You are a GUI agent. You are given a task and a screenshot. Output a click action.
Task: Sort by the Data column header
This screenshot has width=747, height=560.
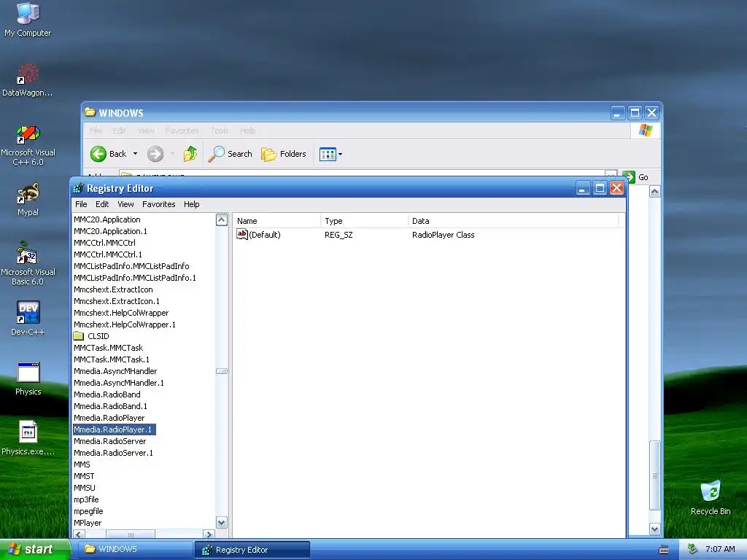(x=513, y=221)
